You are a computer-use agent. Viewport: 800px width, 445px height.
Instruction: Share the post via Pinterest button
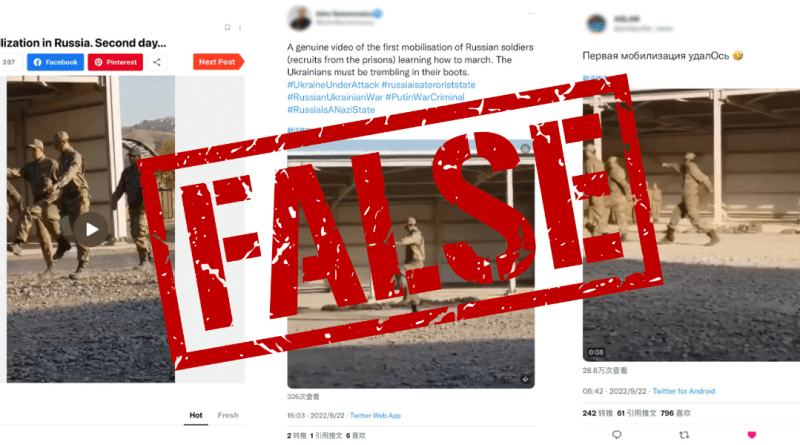[x=115, y=62]
